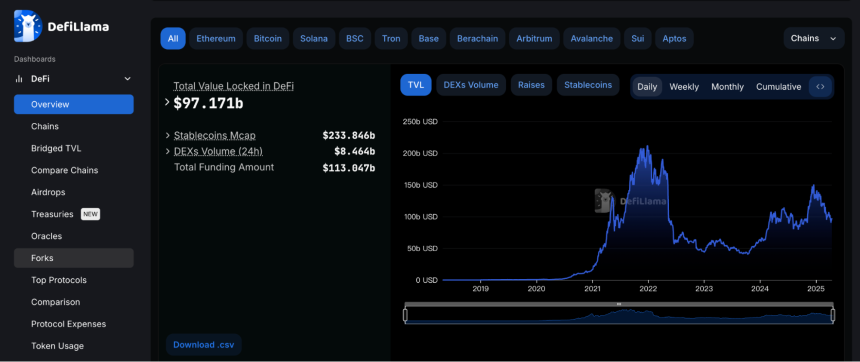Click the 2022 x-axis label
This screenshot has width=860, height=362.
tap(648, 289)
